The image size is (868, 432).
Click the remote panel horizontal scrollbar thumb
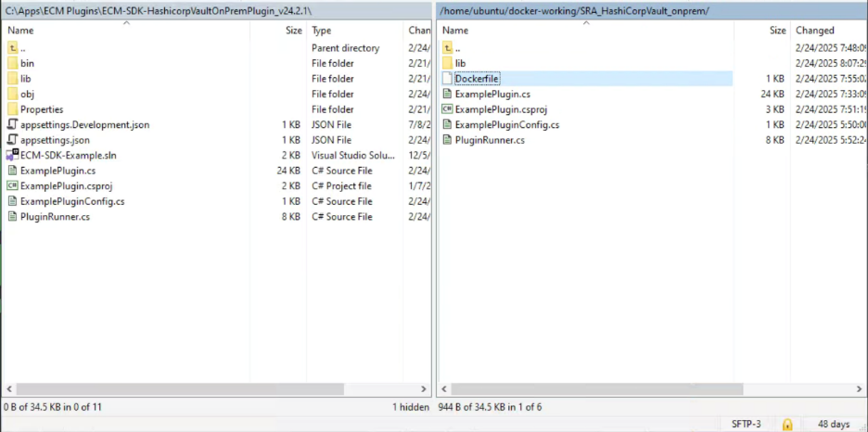[x=597, y=389]
